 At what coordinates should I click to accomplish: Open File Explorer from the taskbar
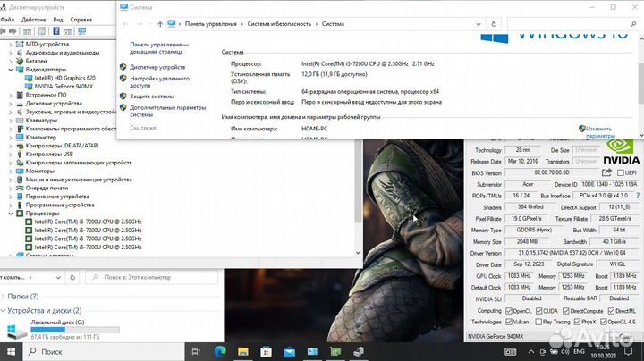[x=243, y=351]
